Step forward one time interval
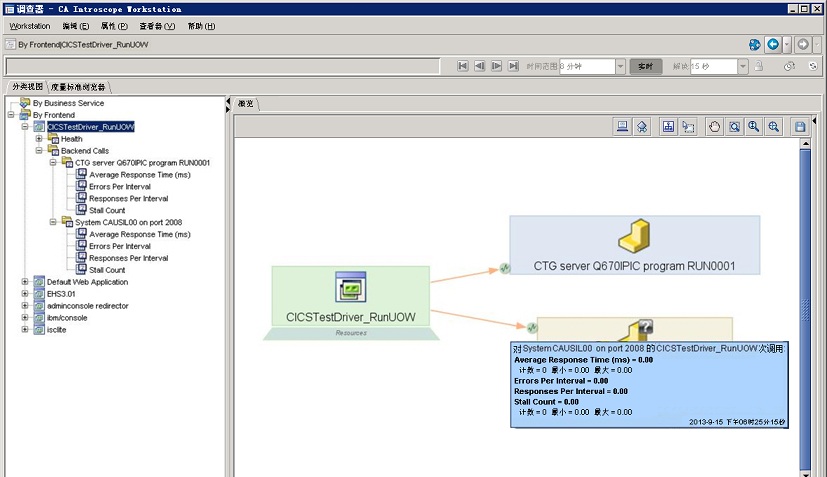 point(496,66)
